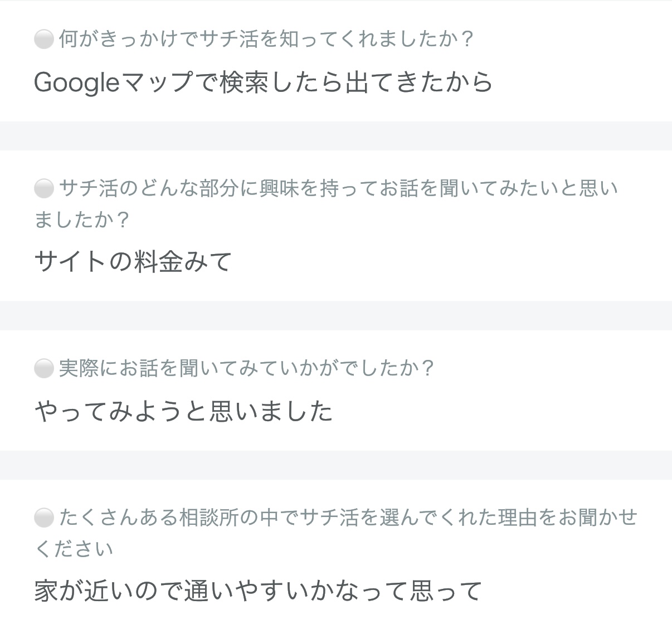Click the bullet beside サチ活のどんな部分 question
Viewport: 672px width, 629px height.
pyautogui.click(x=43, y=189)
